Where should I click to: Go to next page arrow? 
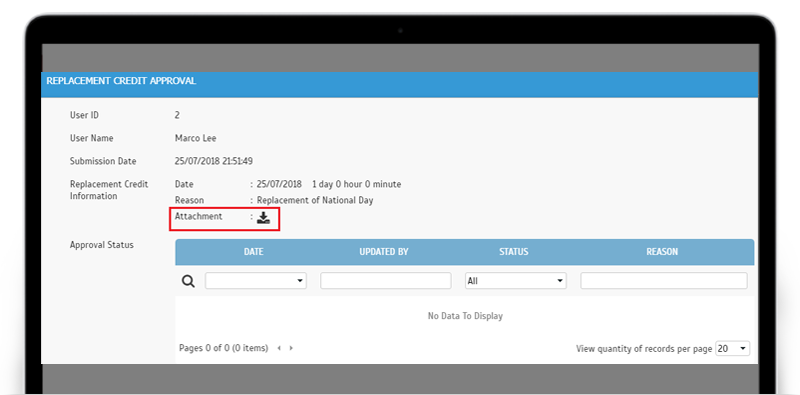click(291, 348)
